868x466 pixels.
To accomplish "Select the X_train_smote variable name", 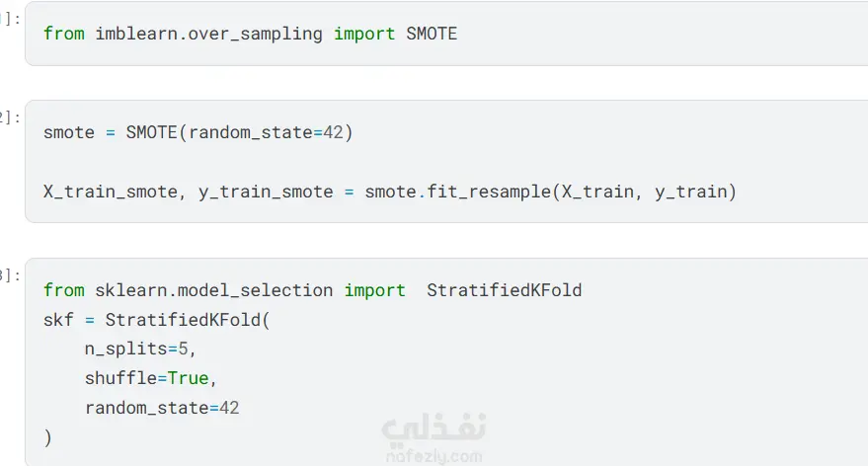I will click(110, 192).
